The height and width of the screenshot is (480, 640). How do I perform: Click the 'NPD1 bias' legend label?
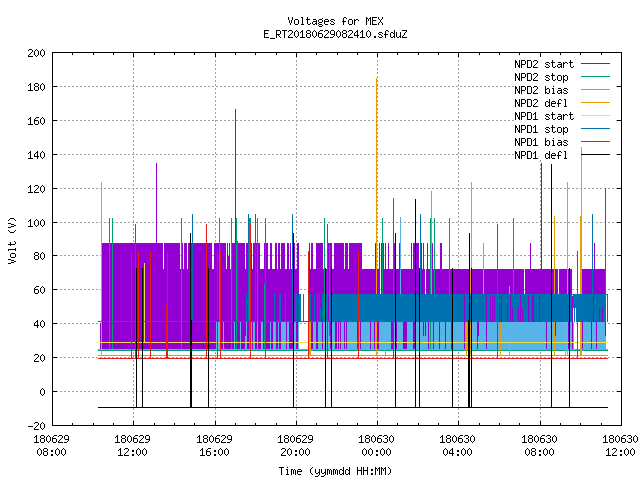[x=541, y=142]
